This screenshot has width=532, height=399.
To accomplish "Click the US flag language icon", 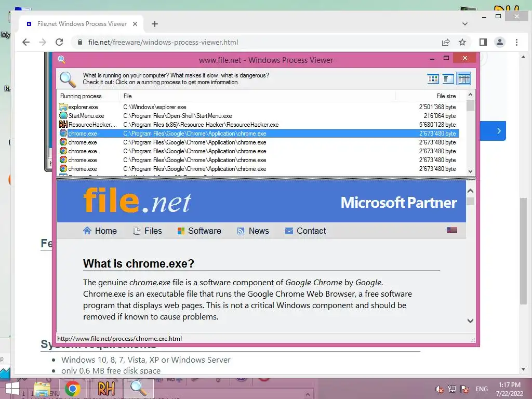I will [x=452, y=230].
